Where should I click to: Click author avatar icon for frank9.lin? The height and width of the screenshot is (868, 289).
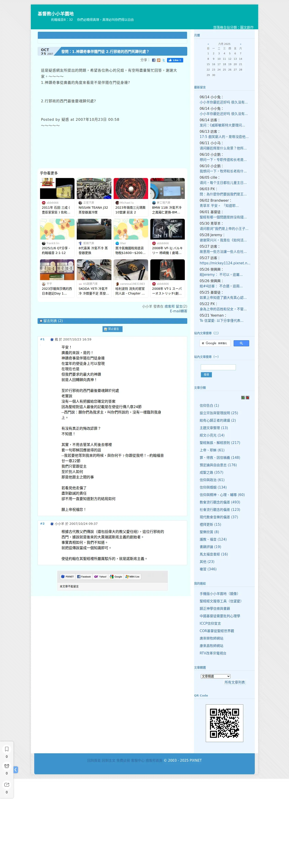43,243
